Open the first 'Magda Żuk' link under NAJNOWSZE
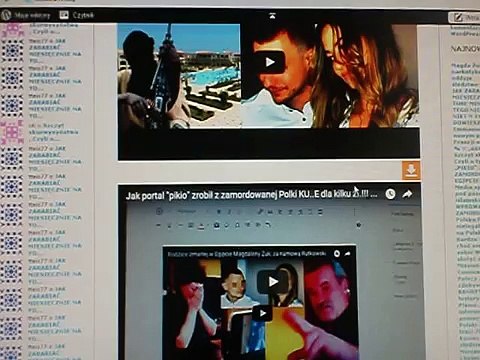The height and width of the screenshot is (360, 480). click(466, 72)
